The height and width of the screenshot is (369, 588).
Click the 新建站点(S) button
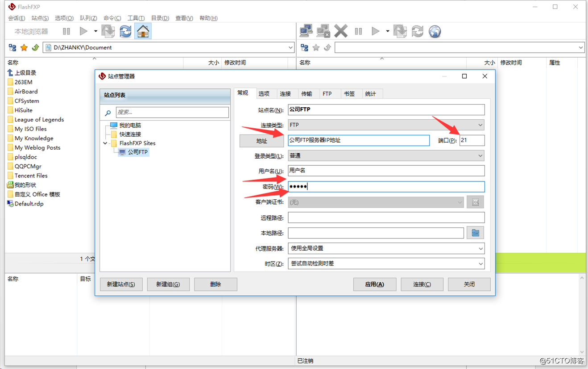pyautogui.click(x=121, y=284)
